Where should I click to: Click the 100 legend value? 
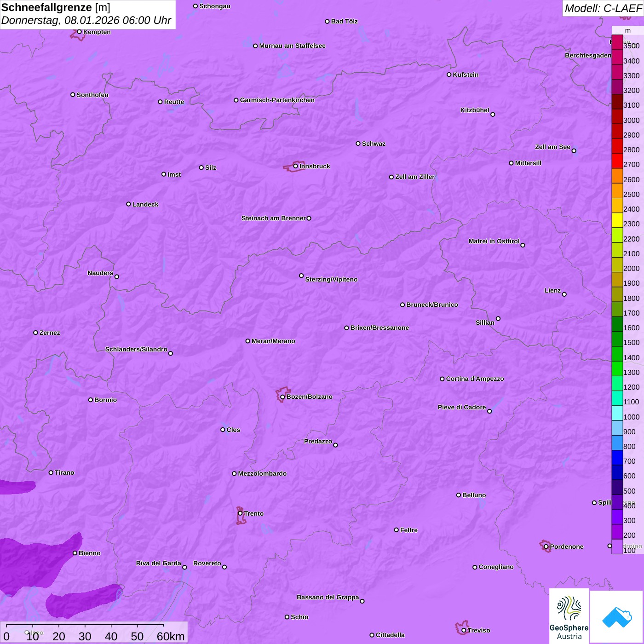[x=630, y=551]
